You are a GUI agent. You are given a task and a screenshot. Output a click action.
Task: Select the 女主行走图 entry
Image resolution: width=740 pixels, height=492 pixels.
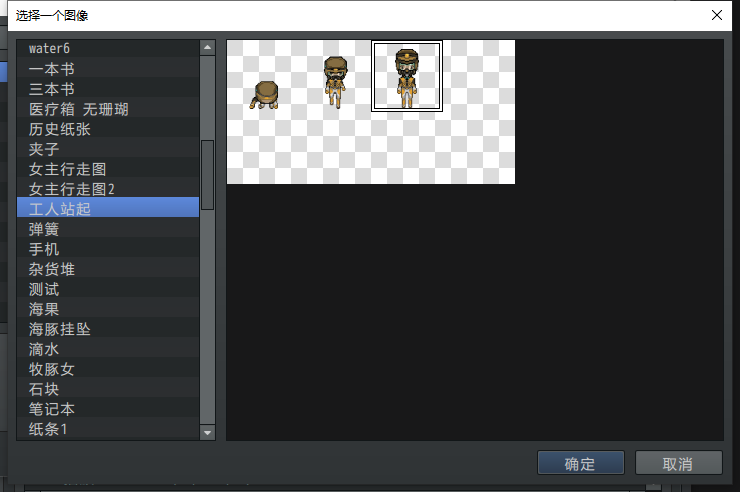click(x=108, y=169)
